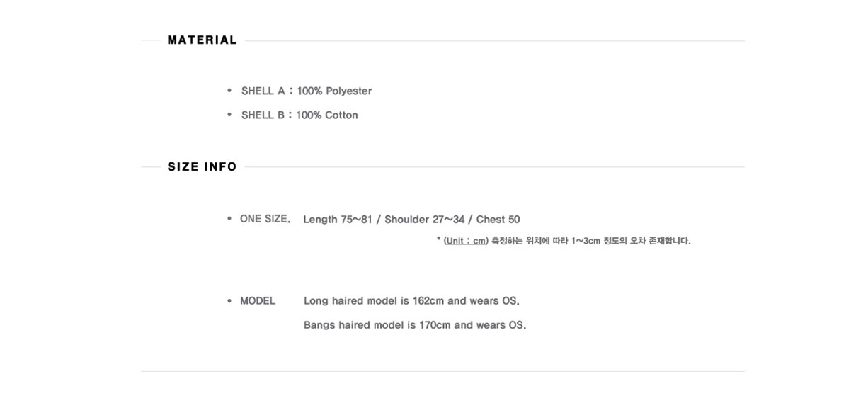Click the MODEL label

pyautogui.click(x=258, y=300)
